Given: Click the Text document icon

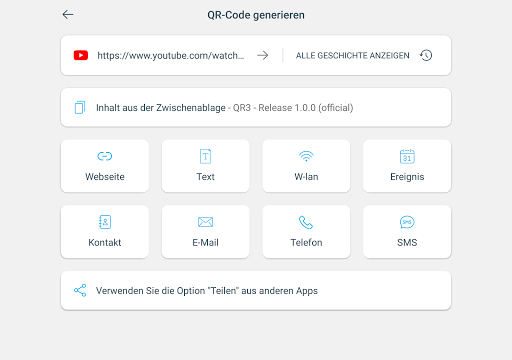Looking at the screenshot, I should 206,156.
